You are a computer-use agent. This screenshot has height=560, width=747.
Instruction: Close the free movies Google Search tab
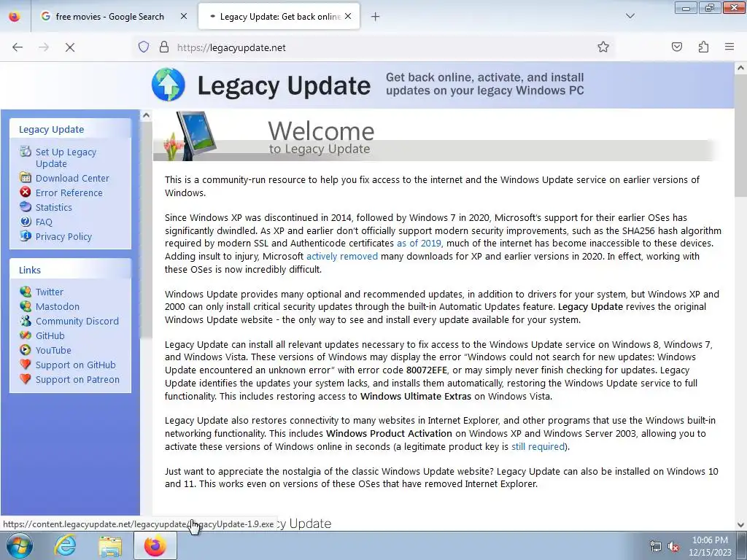tap(183, 16)
